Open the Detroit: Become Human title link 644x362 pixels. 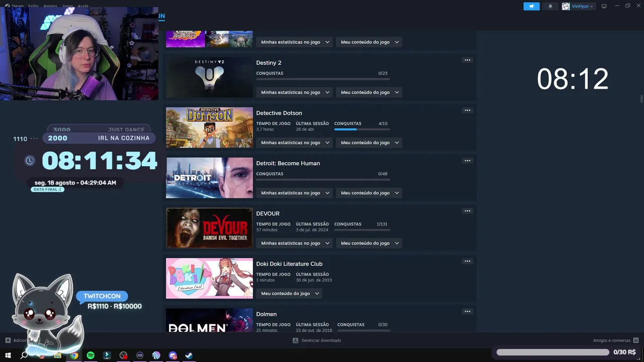(x=288, y=163)
